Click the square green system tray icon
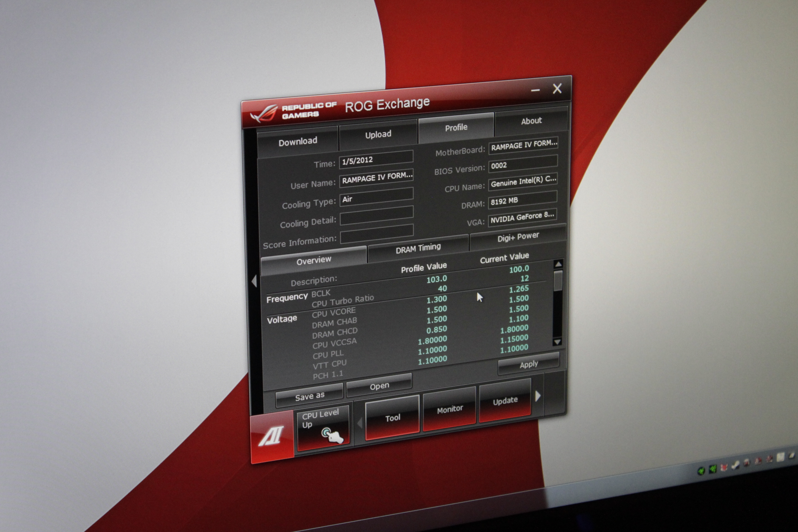Viewport: 798px width, 532px height. click(x=712, y=469)
